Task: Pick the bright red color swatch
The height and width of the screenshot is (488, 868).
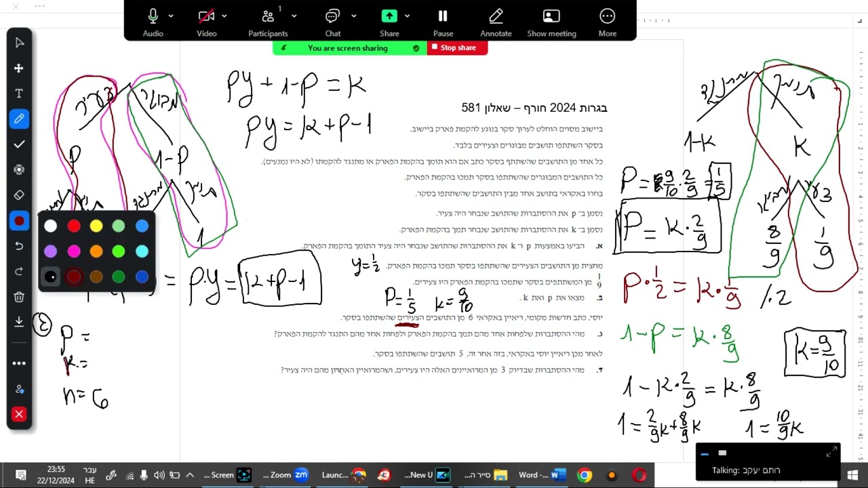Action: [74, 226]
